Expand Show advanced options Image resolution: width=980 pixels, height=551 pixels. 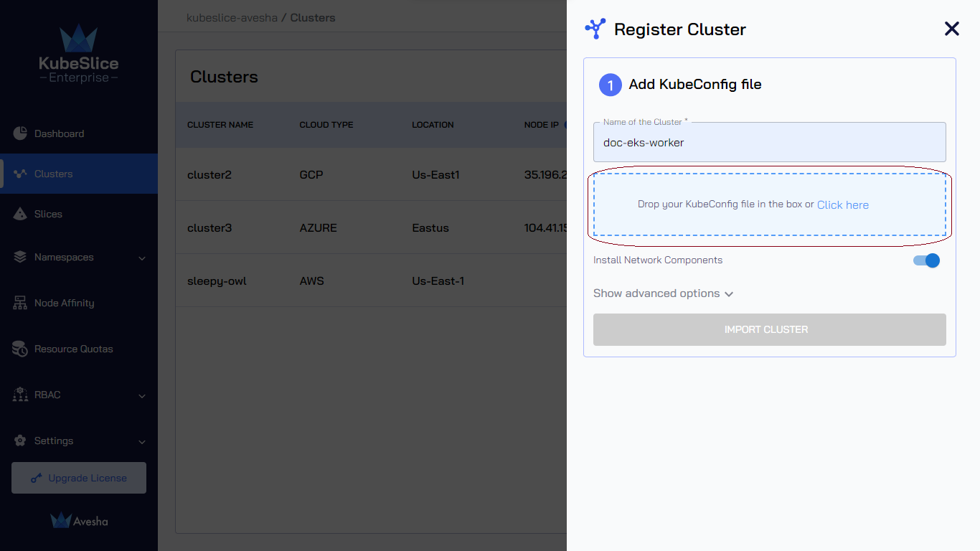pos(663,293)
